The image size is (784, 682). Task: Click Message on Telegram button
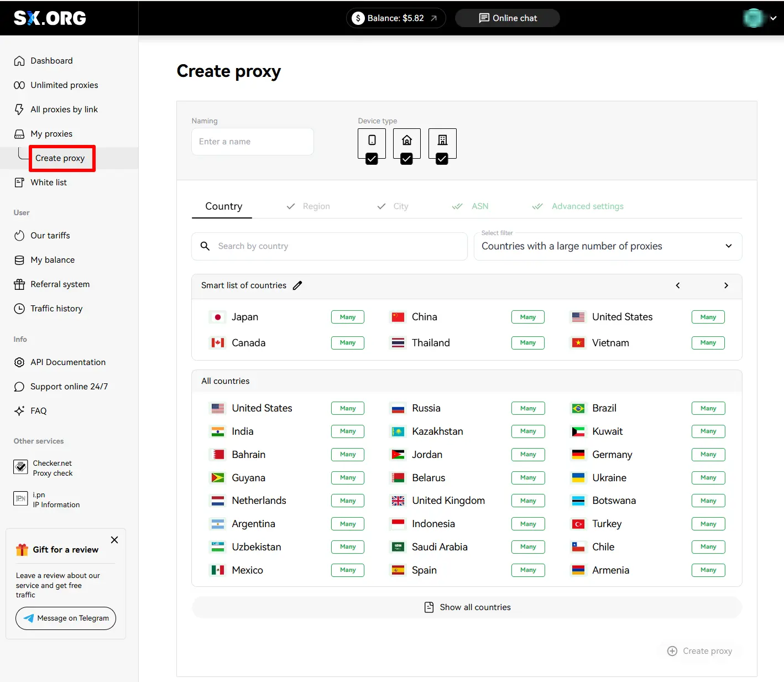point(66,618)
